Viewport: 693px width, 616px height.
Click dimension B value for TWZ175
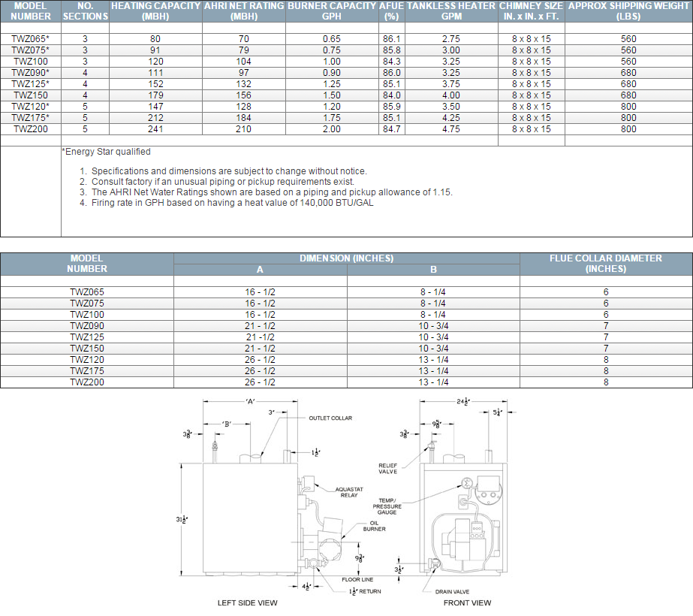[433, 371]
